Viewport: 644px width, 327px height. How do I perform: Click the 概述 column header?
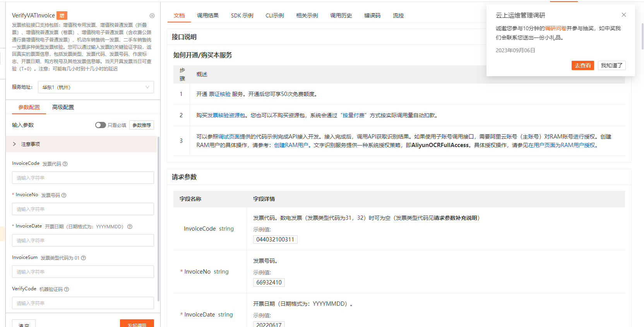(202, 74)
